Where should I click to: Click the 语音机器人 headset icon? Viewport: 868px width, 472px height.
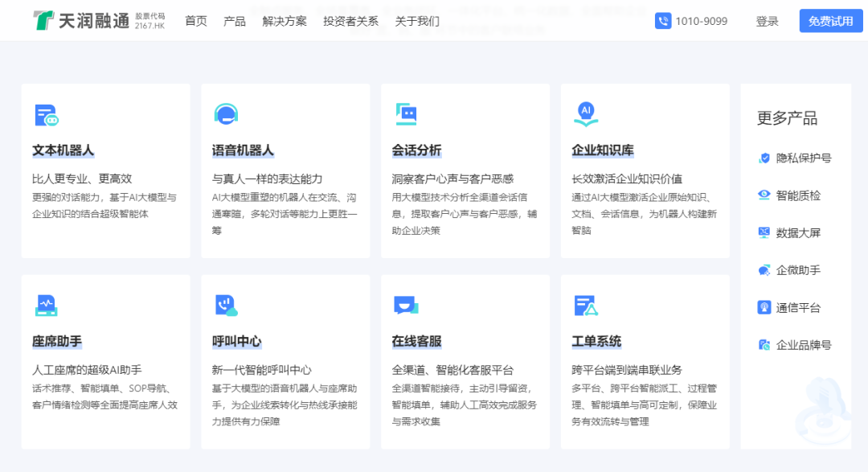click(x=226, y=114)
